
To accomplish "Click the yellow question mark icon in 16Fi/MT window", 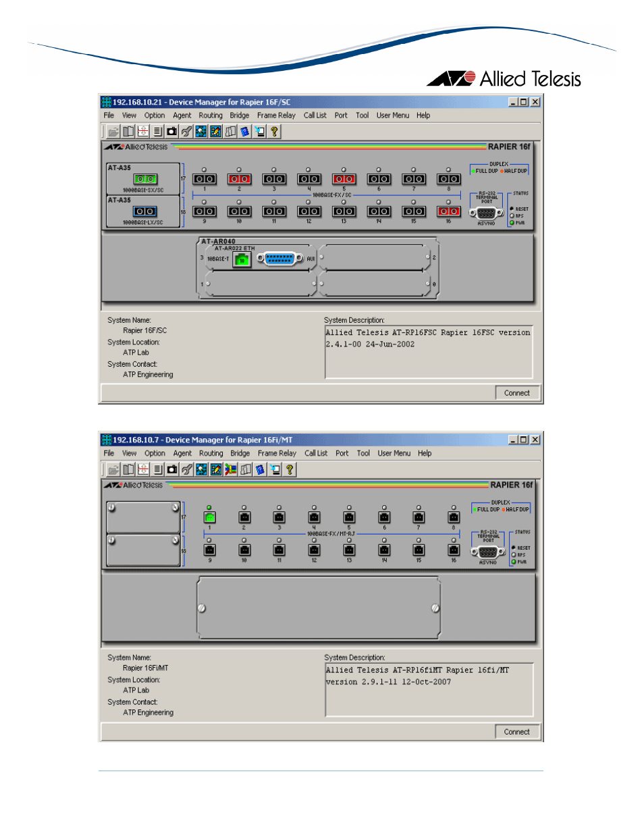I will point(290,469).
